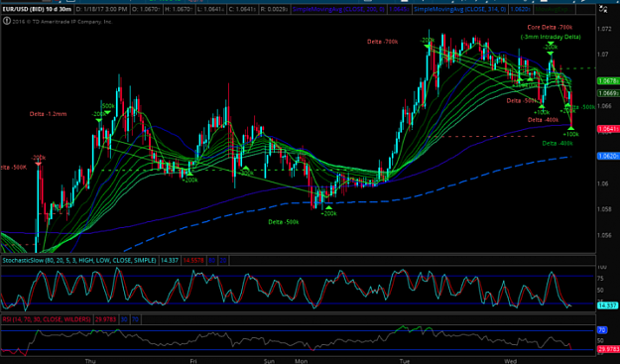Click the red Delta -700k annotation left of Tuesday peak

382,42
